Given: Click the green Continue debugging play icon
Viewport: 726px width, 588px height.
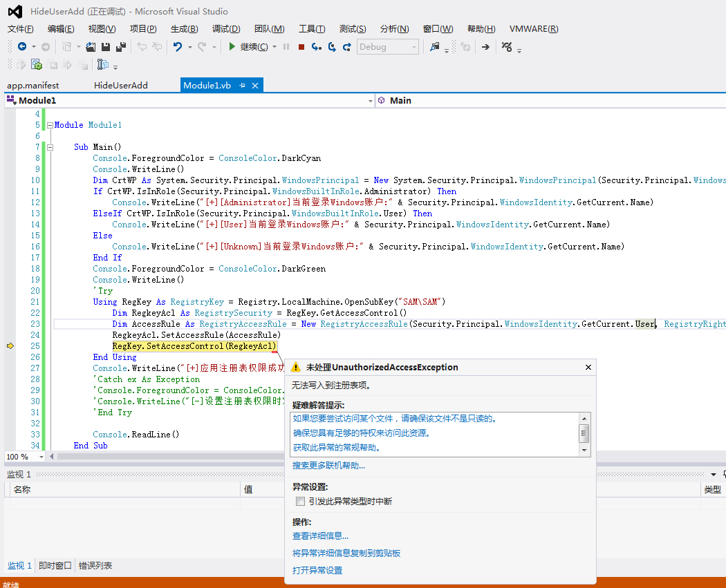Looking at the screenshot, I should 232,47.
